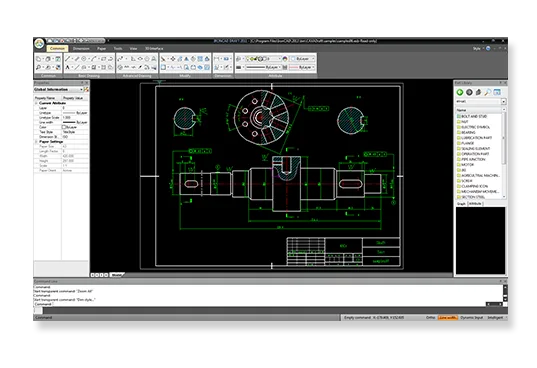Switch to the Common ribbon tab
The width and height of the screenshot is (537, 368).
(x=57, y=49)
